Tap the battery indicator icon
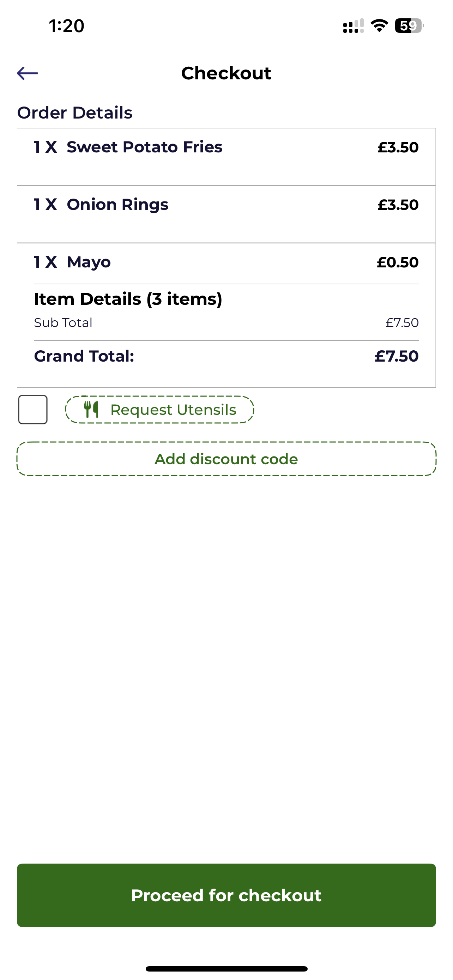The image size is (453, 980). click(409, 26)
